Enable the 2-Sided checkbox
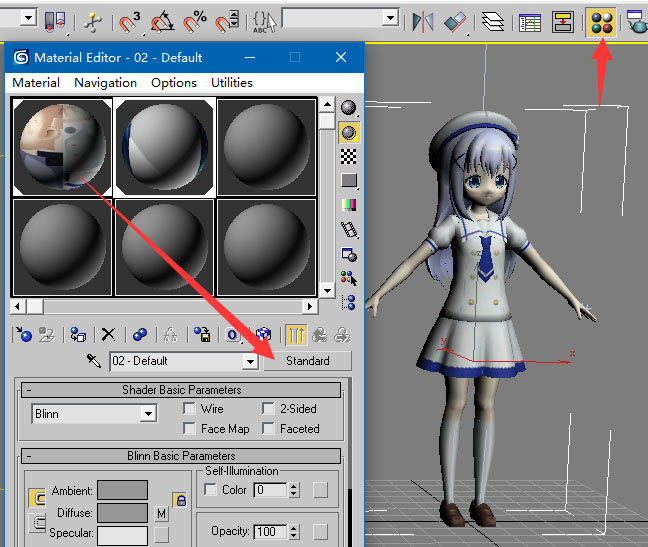 tap(268, 409)
